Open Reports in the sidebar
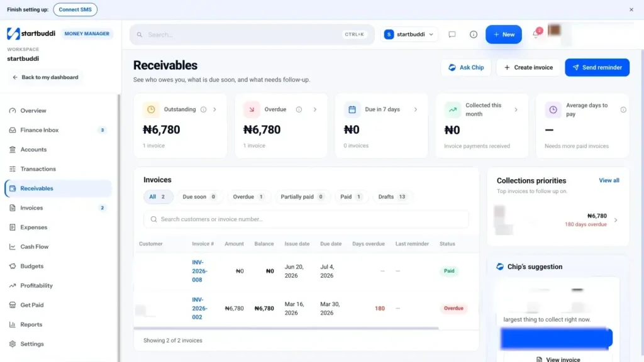 pos(58,325)
